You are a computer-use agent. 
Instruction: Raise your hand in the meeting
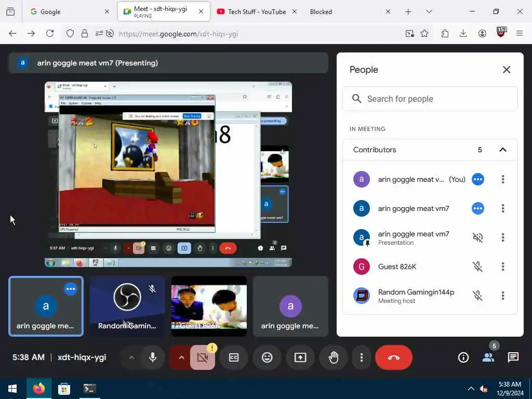click(x=334, y=357)
